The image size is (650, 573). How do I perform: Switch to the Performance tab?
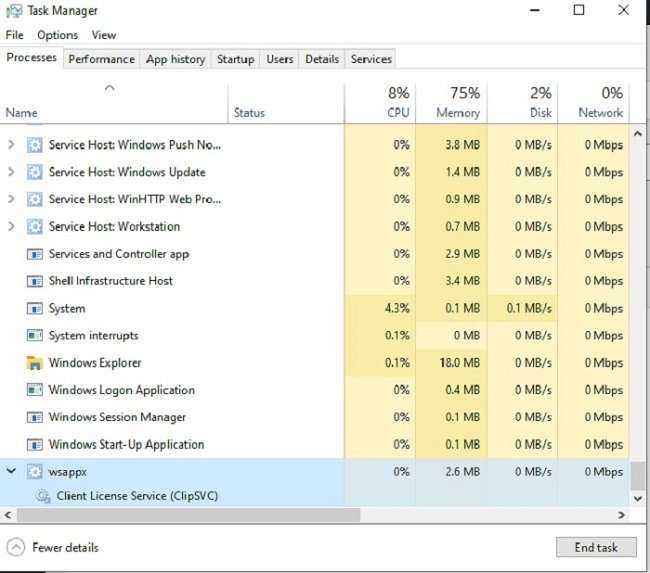coord(102,59)
